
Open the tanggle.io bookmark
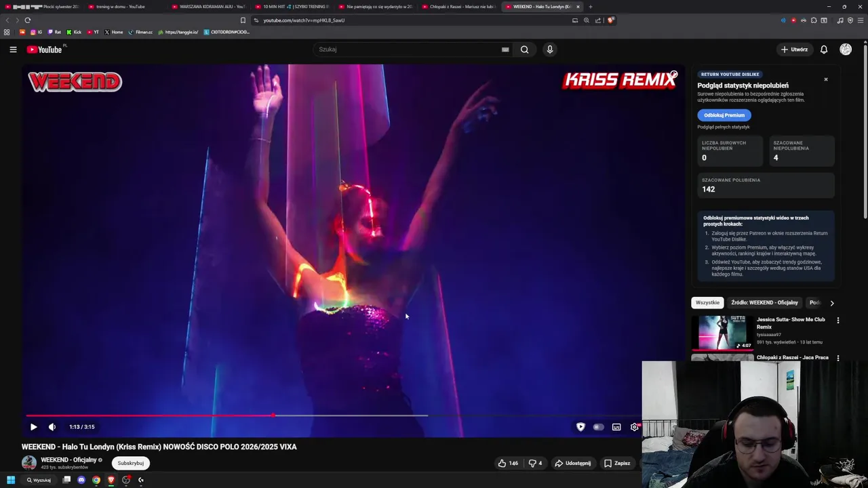(178, 32)
